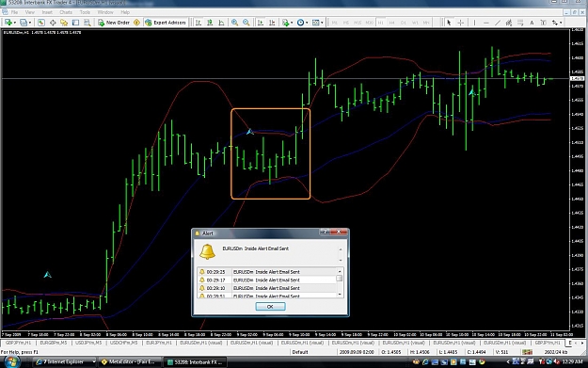Screen dimensions: 588x368
Task: Open the Data Window crosshair-circle icon
Action: pos(53,23)
